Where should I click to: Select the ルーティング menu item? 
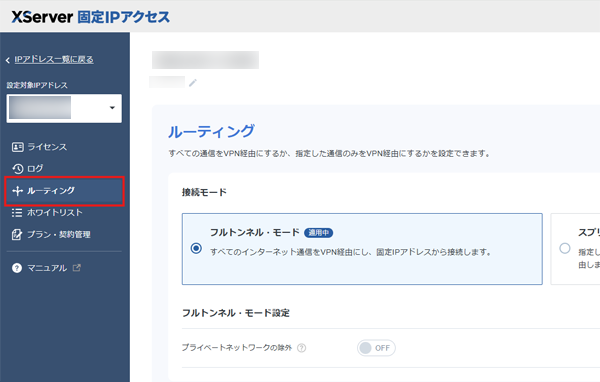[x=64, y=191]
